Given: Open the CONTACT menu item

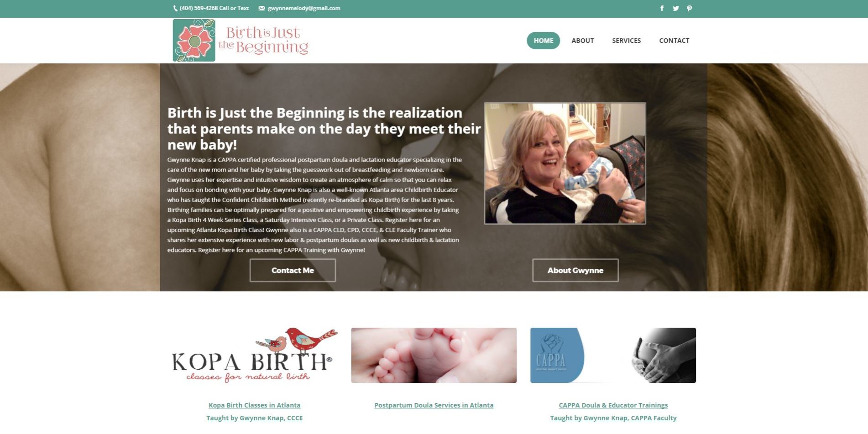Looking at the screenshot, I should tap(674, 41).
